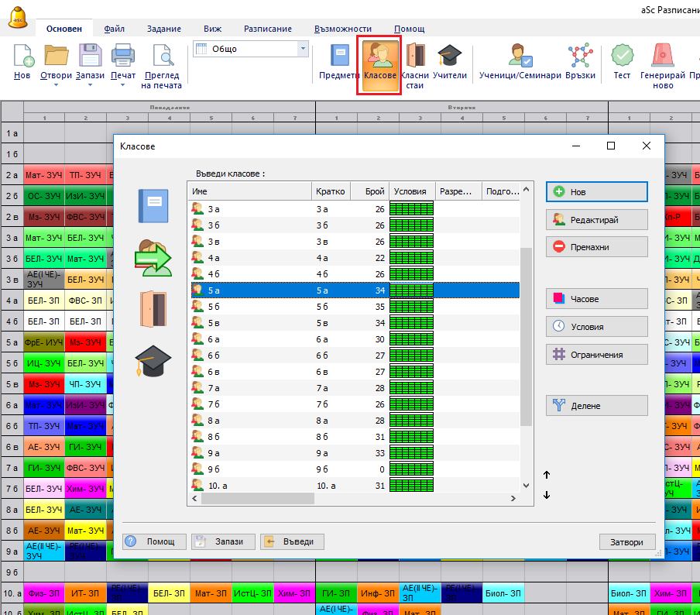The width and height of the screenshot is (700, 615).
Task: Click the Затвори button
Action: click(626, 541)
